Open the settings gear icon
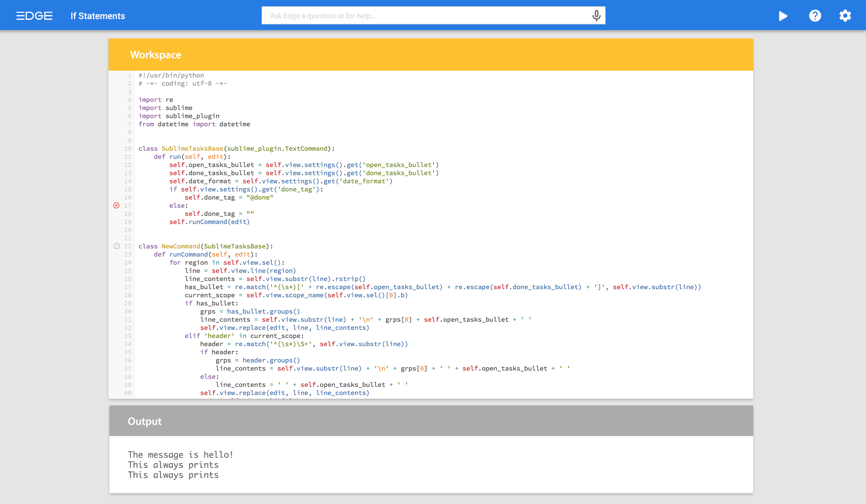 845,16
